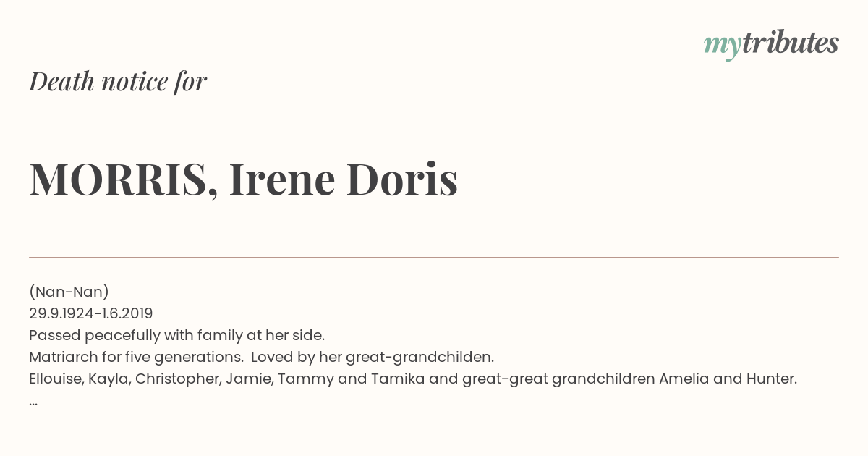Expand the truncated text via ellipsis

tap(33, 402)
